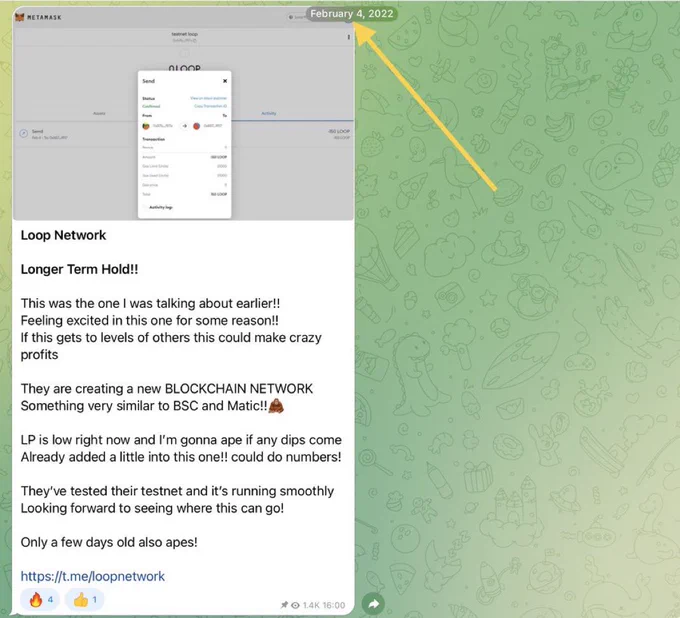The image size is (680, 618).
Task: Click the 16:00 message timestamp
Action: (x=334, y=605)
